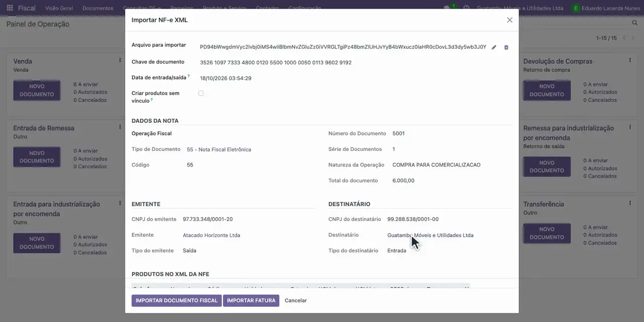The height and width of the screenshot is (322, 644).
Task: Open the Entrada de Remessa card options menu
Action: tap(120, 127)
